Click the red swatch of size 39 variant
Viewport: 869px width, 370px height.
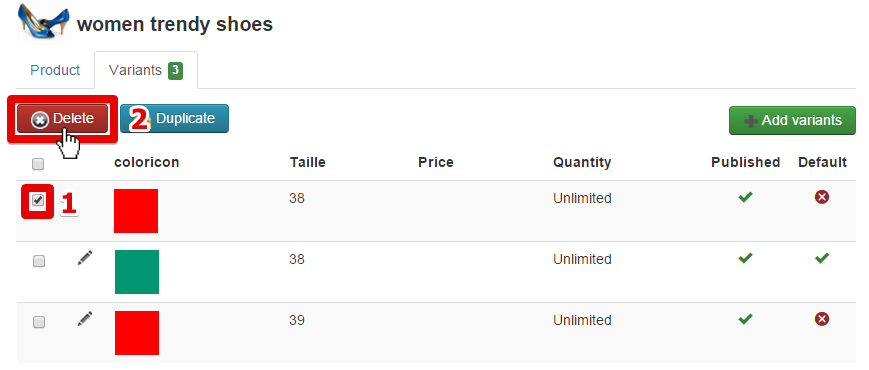click(x=137, y=333)
